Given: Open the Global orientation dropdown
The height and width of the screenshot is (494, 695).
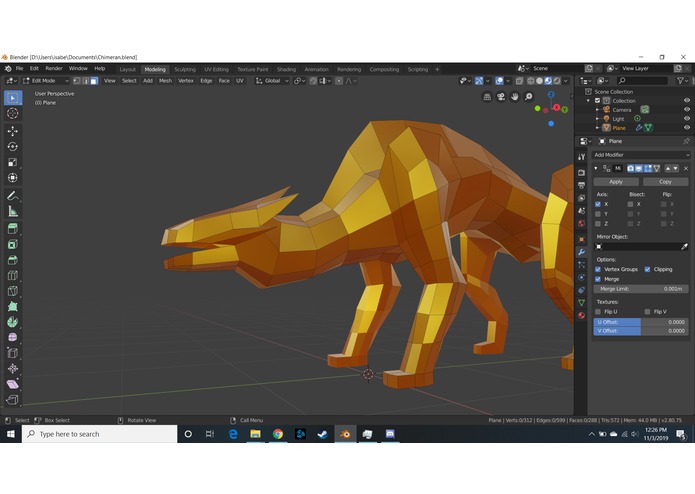Looking at the screenshot, I should pos(272,81).
